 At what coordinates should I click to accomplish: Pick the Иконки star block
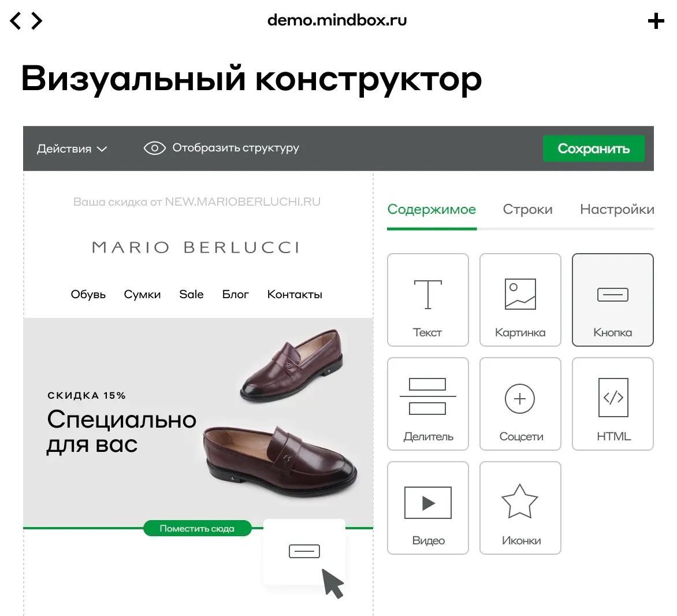[x=520, y=508]
